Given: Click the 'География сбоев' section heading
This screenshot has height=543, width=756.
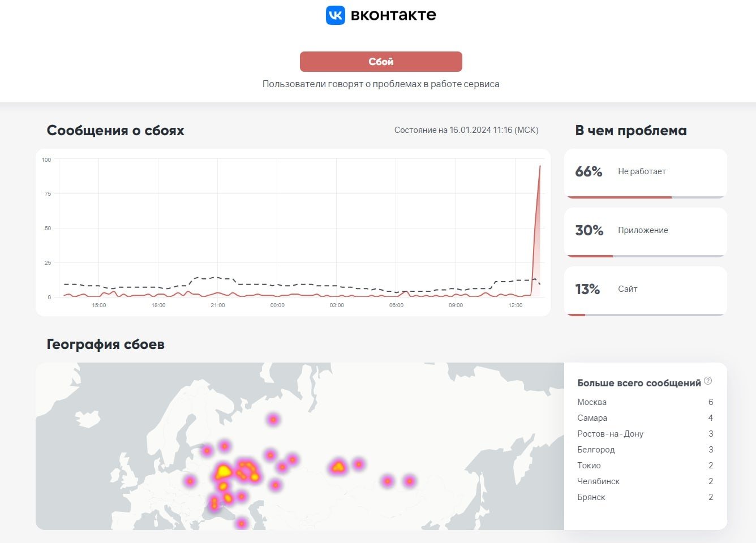Looking at the screenshot, I should (x=105, y=344).
